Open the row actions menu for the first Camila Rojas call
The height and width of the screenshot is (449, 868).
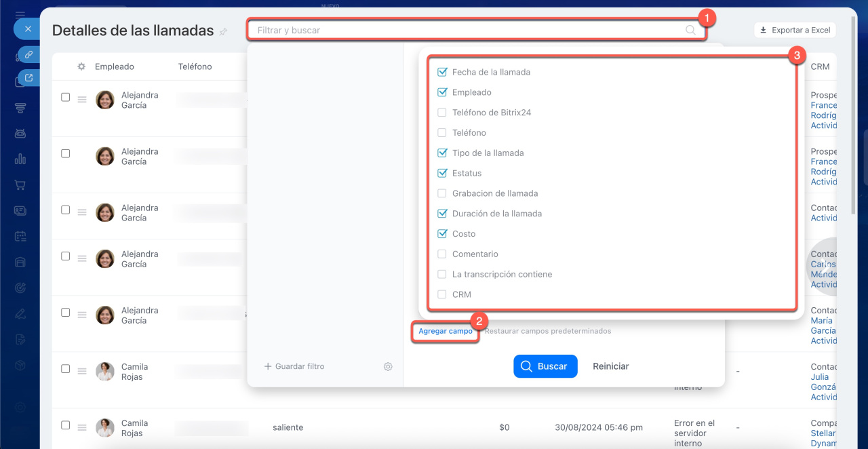[x=82, y=371]
